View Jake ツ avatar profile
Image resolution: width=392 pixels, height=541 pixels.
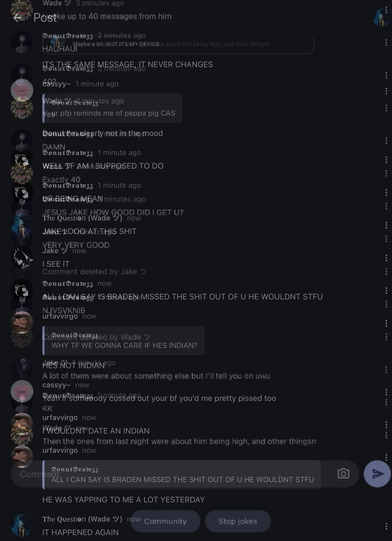tap(22, 257)
